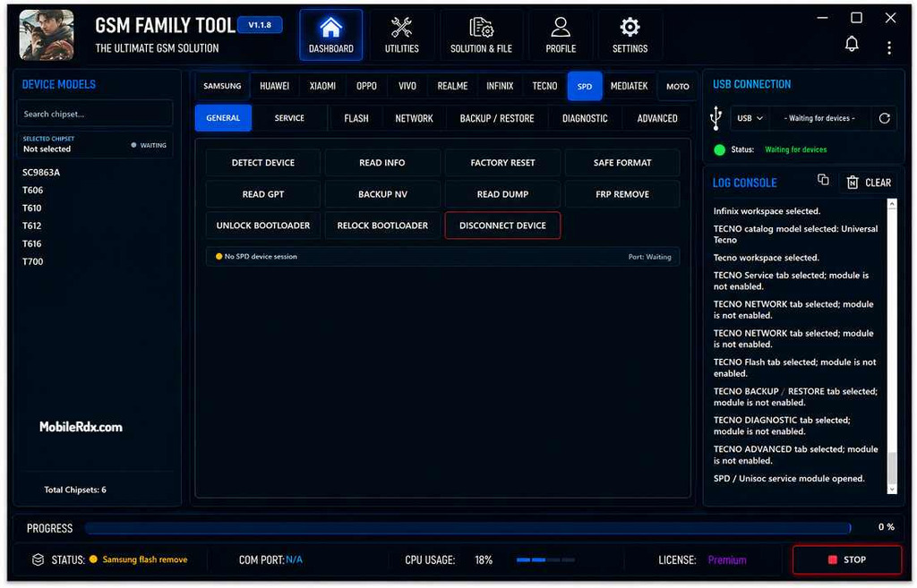This screenshot has width=917, height=588.
Task: Select the T610 chipset
Action: (31, 208)
